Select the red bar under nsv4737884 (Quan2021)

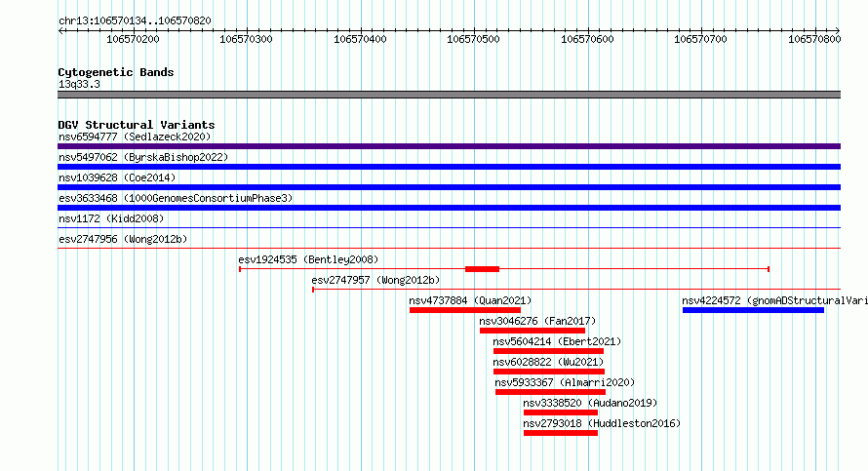465,310
